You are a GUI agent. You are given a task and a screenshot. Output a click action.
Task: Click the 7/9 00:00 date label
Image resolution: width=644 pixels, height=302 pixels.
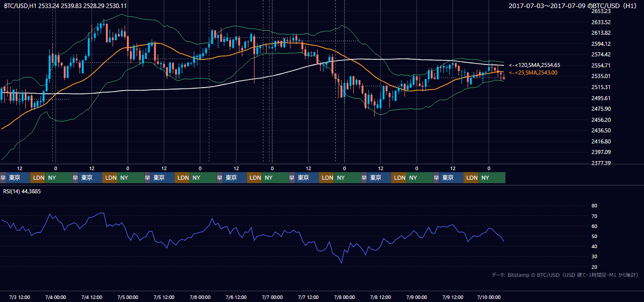click(417, 297)
